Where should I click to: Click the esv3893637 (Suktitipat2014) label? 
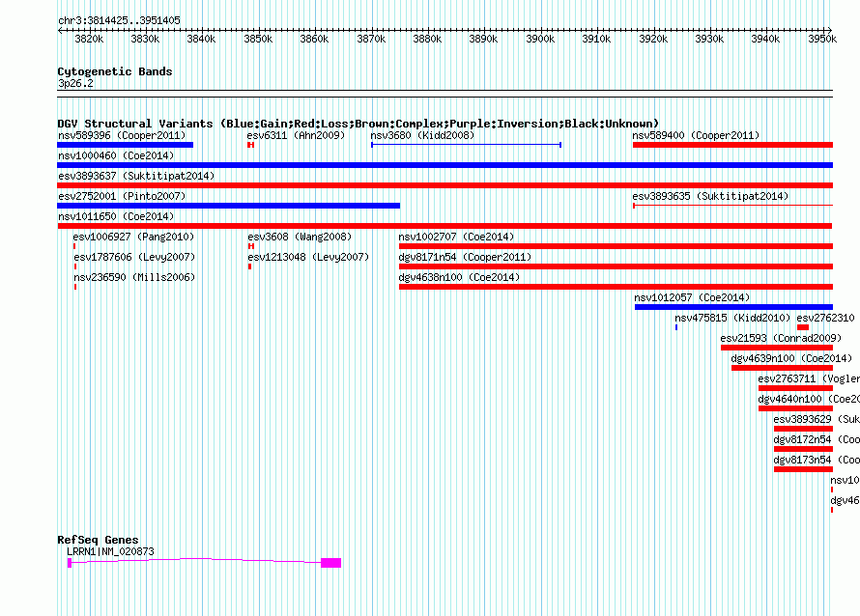click(x=136, y=176)
